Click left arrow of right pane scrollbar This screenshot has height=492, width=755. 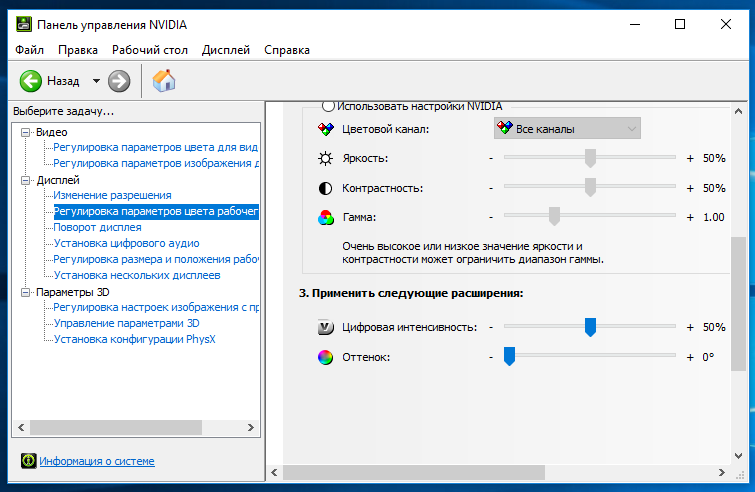(274, 473)
